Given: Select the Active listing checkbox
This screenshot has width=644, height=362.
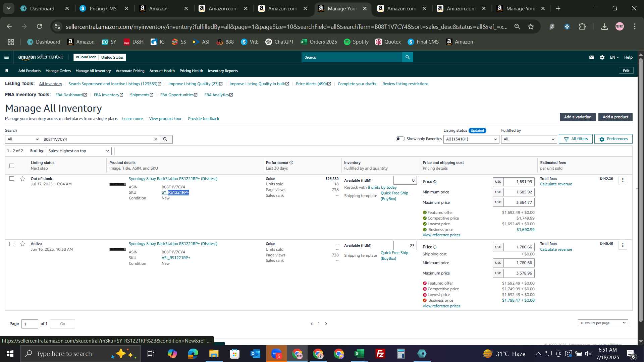Looking at the screenshot, I should point(12,244).
